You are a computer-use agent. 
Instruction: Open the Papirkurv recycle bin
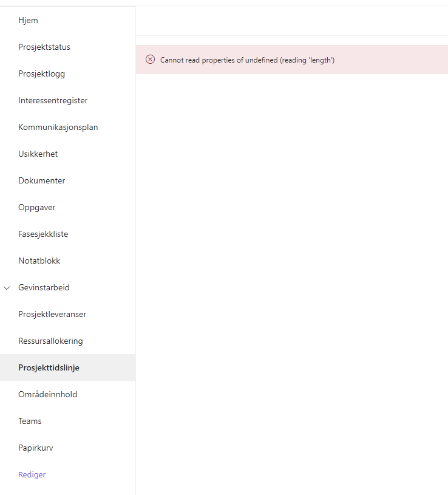pyautogui.click(x=35, y=448)
